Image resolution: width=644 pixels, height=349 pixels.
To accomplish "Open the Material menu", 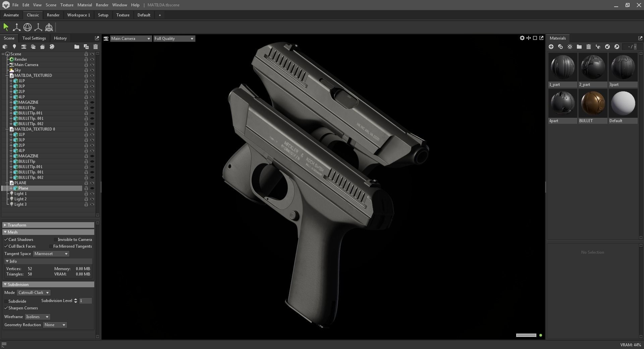I will tap(85, 5).
